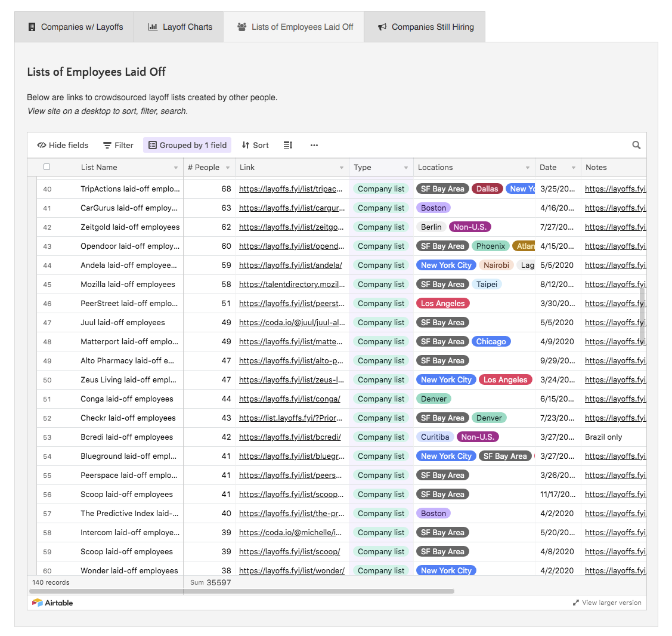Click the 140 records count
This screenshot has width=672, height=636.
click(x=51, y=582)
